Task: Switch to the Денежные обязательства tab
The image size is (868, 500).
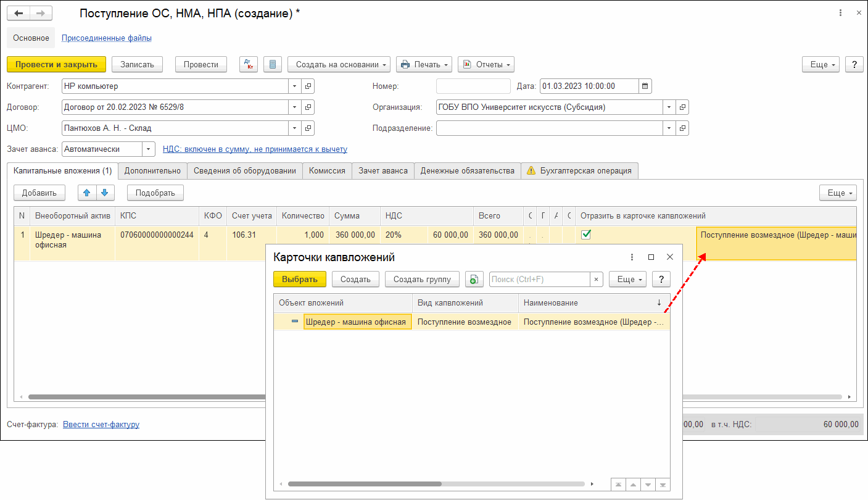Action: click(468, 171)
